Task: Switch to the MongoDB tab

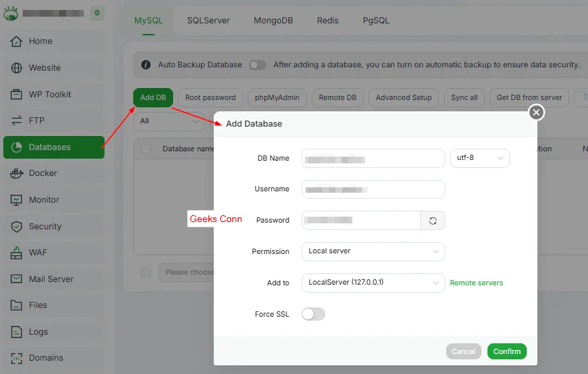Action: (273, 21)
